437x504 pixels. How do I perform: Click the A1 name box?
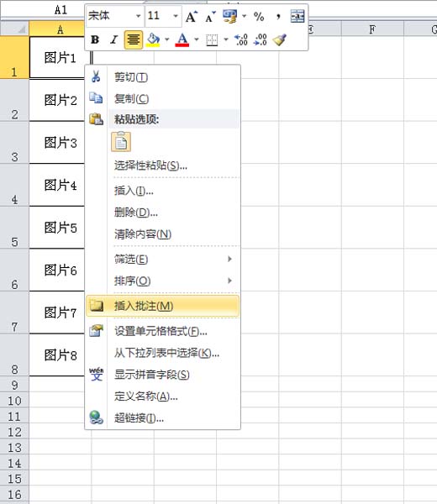click(43, 9)
